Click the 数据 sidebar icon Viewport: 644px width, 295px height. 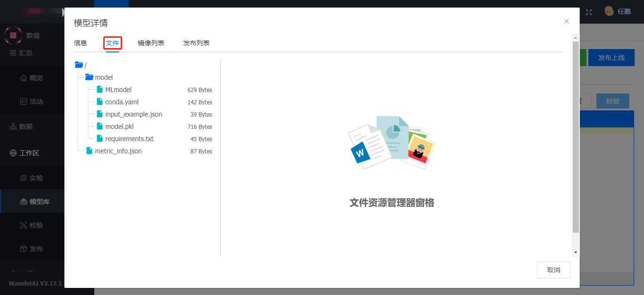pyautogui.click(x=13, y=126)
